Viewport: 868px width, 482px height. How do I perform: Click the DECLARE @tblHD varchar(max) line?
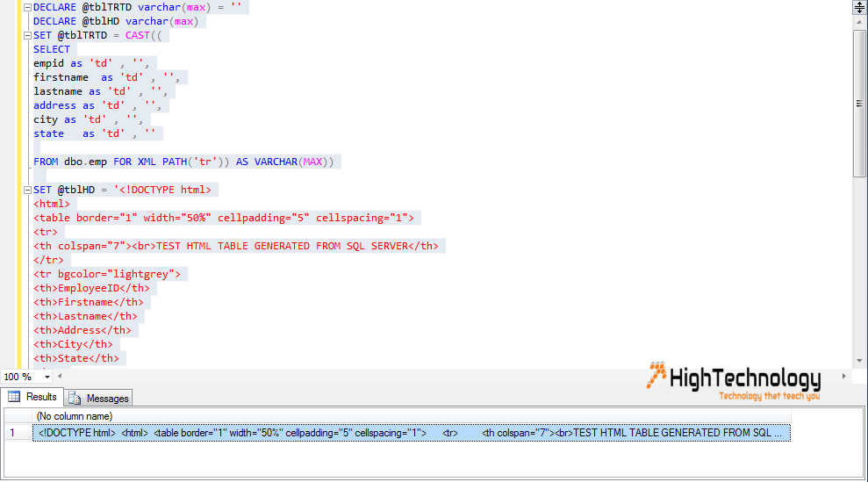tap(116, 22)
